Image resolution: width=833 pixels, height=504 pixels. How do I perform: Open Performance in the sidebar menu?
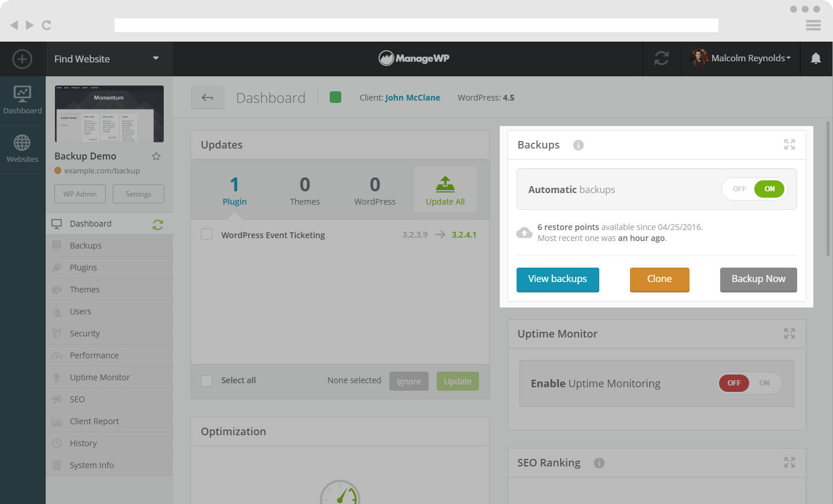point(109,355)
